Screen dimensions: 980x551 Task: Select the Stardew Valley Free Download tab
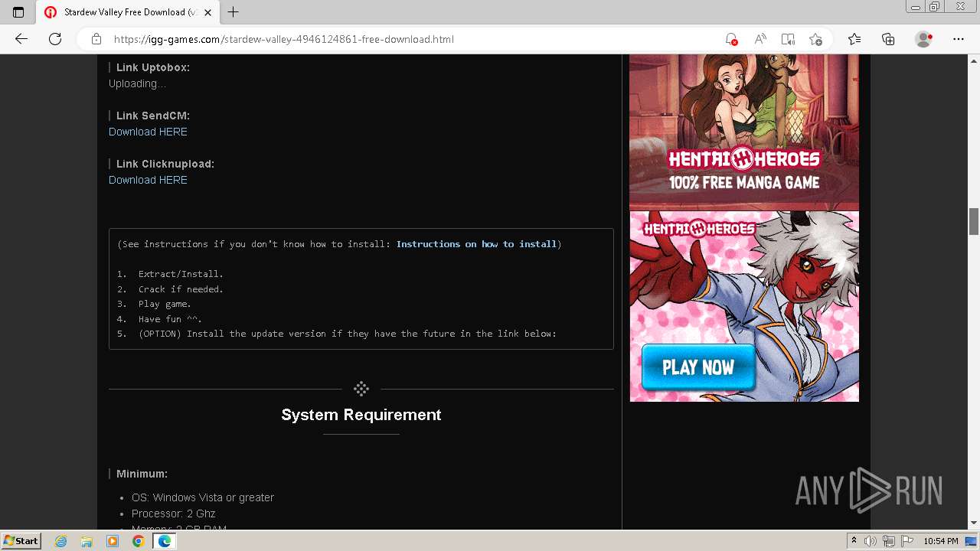click(128, 12)
